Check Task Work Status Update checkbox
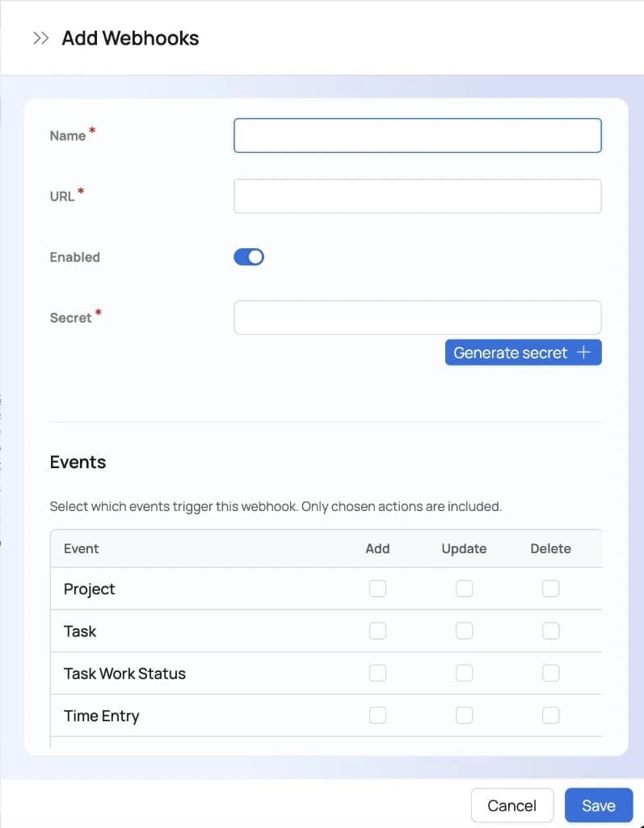The image size is (644, 828). (x=464, y=673)
